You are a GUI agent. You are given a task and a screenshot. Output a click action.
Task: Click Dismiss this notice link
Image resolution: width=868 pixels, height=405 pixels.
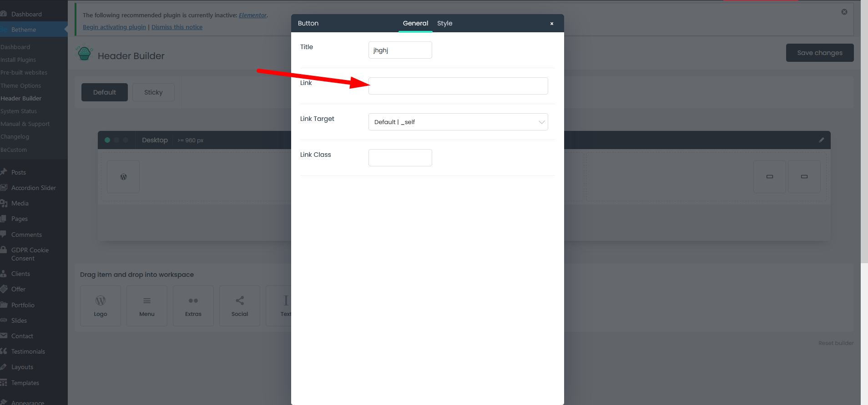pos(177,27)
